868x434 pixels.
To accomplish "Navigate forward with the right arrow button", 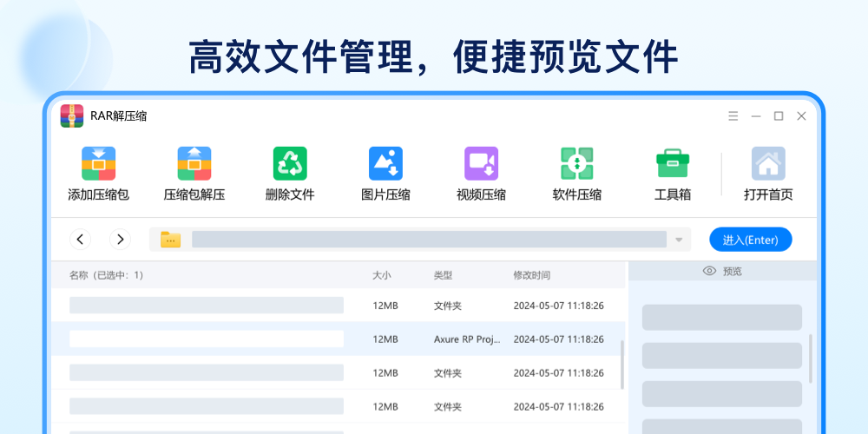I will (121, 240).
